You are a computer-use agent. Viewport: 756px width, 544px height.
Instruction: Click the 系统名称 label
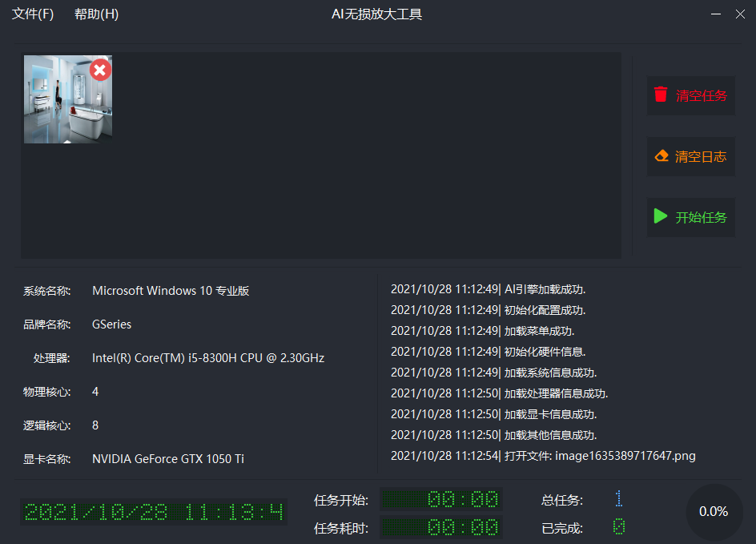pos(46,292)
